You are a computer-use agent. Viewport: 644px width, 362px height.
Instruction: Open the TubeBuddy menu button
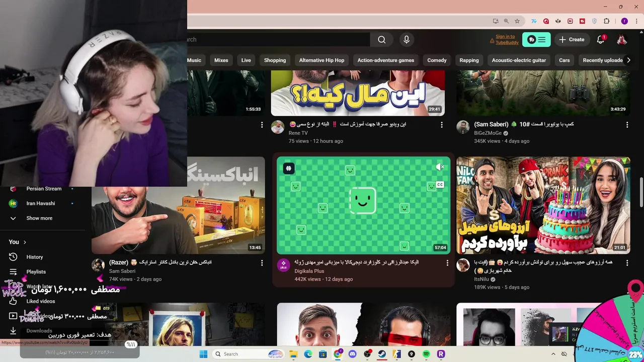536,40
